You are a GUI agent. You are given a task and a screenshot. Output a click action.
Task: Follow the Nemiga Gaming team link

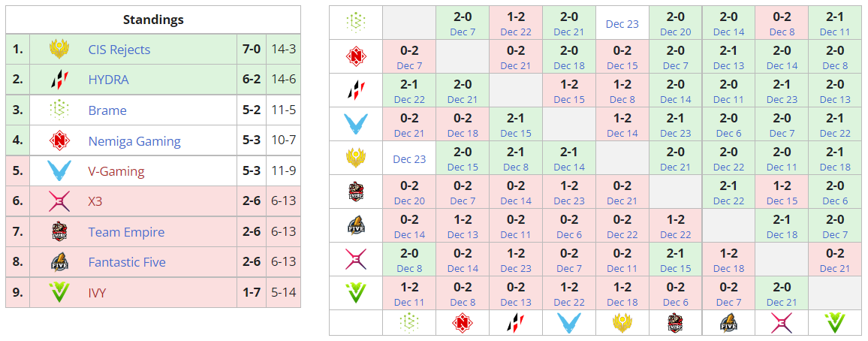pos(134,141)
